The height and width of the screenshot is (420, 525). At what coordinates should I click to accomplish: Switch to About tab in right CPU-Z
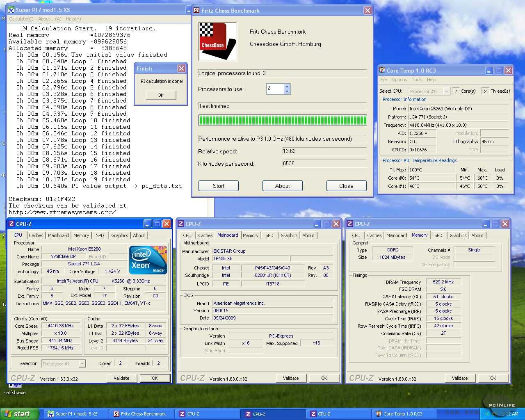coord(477,235)
